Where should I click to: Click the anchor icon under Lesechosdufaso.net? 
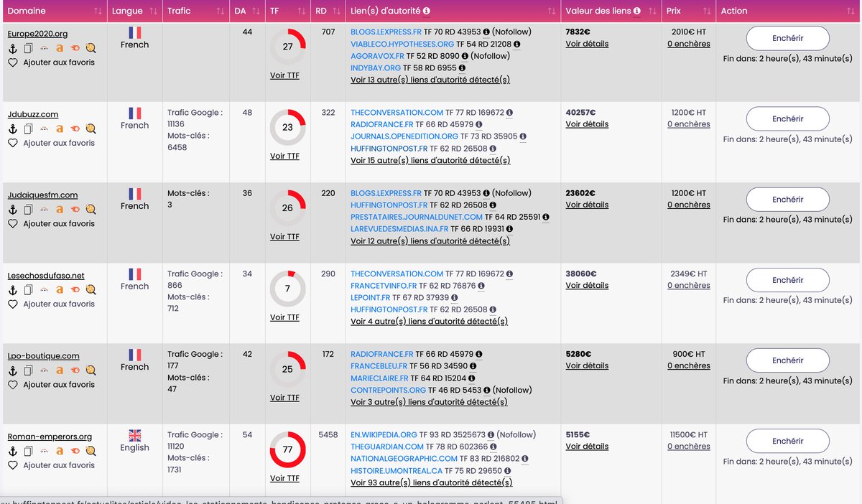click(12, 289)
